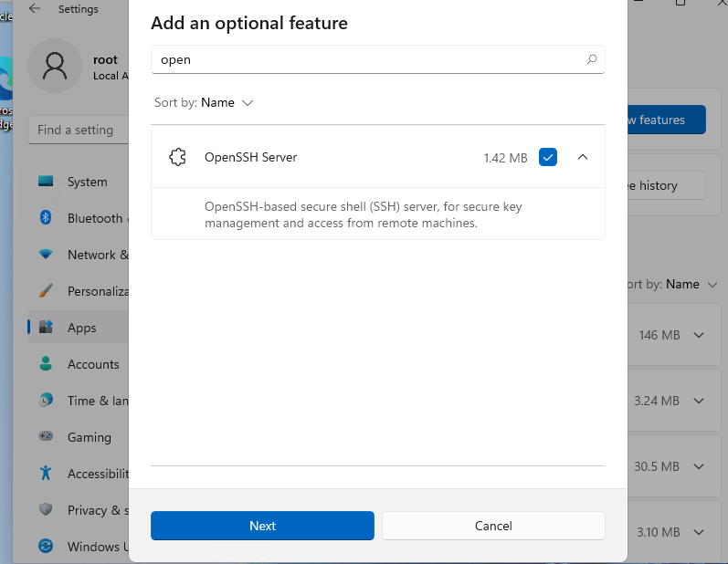The width and height of the screenshot is (728, 564).
Task: Open Time & language settings category
Action: tap(78, 401)
